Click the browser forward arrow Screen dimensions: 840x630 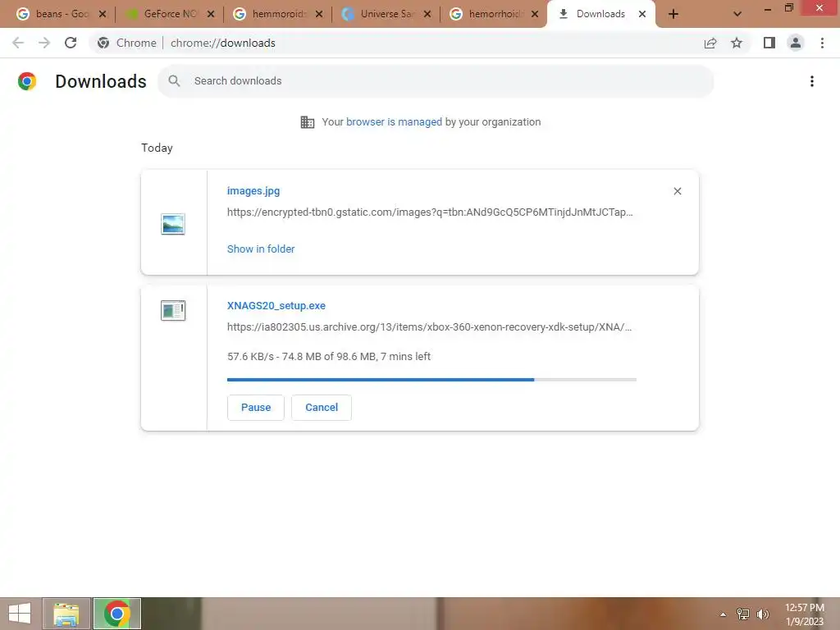(x=44, y=43)
